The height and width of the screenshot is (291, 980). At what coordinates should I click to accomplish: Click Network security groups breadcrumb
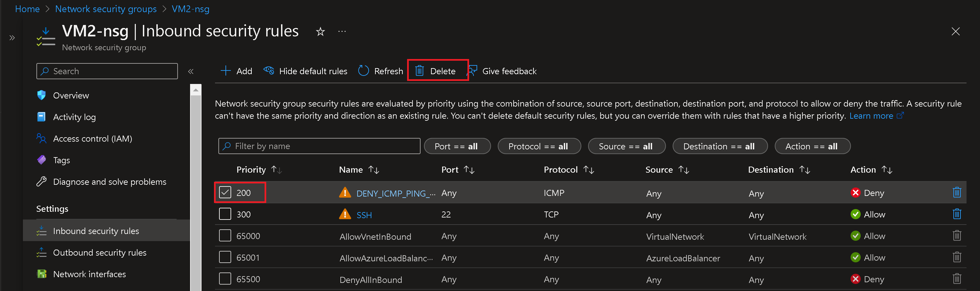106,9
